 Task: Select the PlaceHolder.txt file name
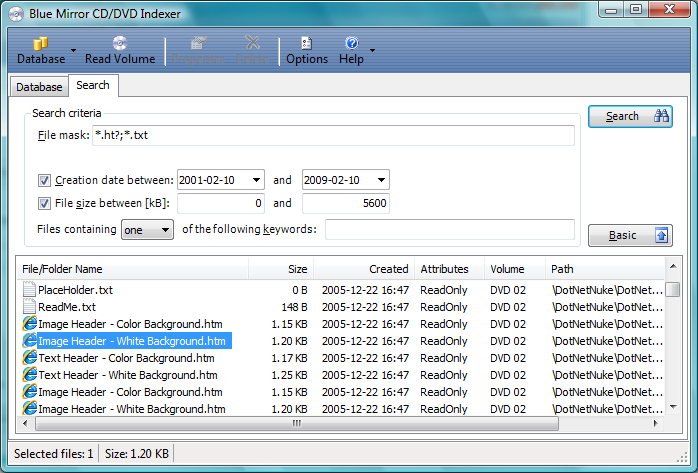point(76,290)
